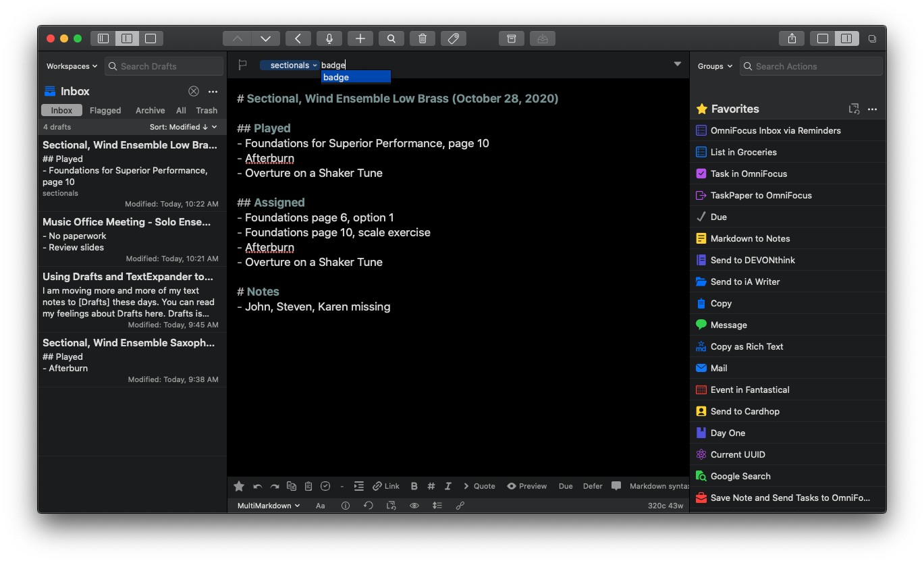The image size is (924, 563).
Task: Open the Share button in toolbar
Action: (x=792, y=38)
